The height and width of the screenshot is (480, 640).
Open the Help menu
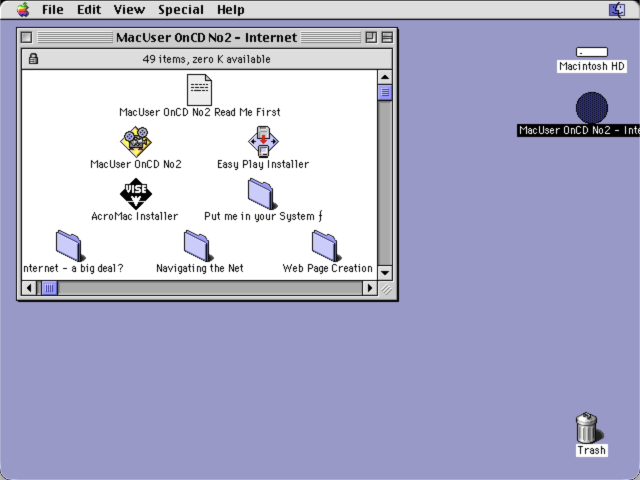click(231, 9)
